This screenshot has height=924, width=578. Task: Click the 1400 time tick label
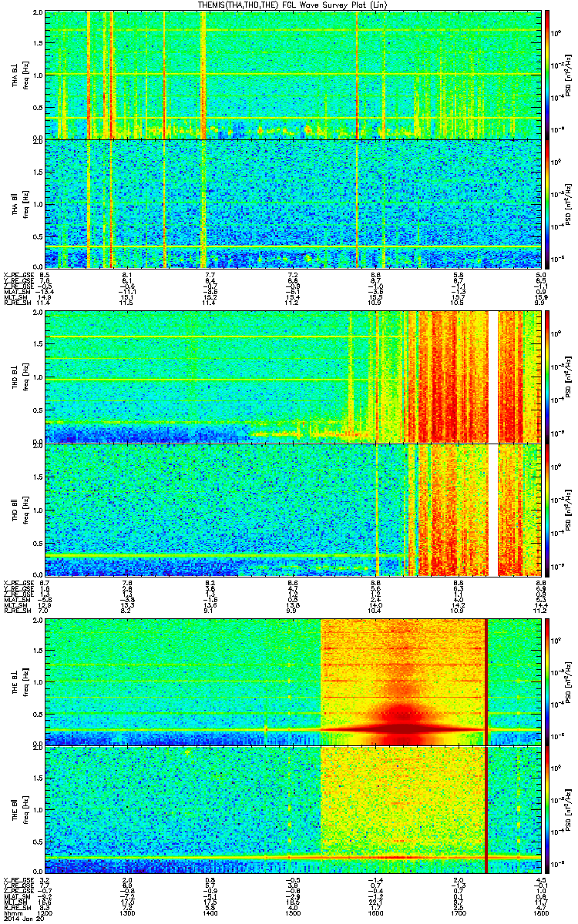point(210,912)
